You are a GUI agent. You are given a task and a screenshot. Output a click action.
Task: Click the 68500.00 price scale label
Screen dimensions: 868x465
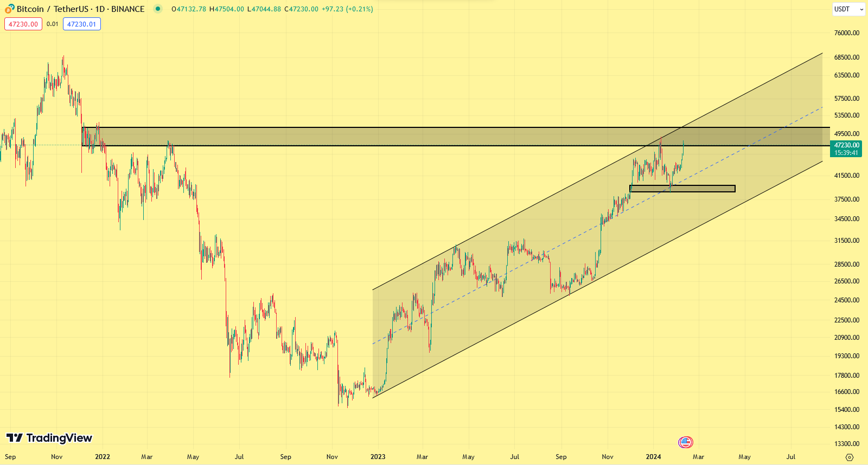846,57
